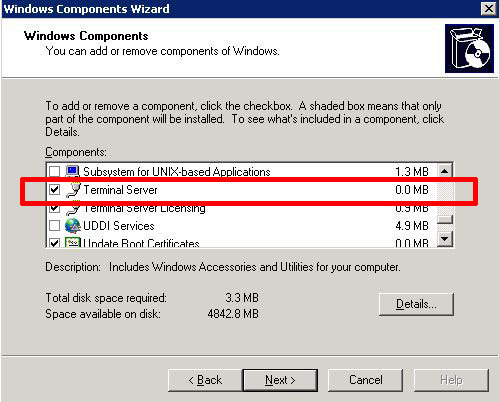Screen dimensions: 500x402
Task: Return with the Back button
Action: click(205, 380)
